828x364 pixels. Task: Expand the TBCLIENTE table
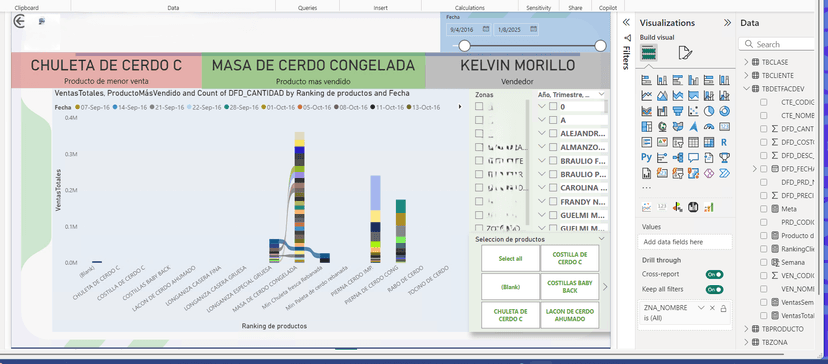click(746, 76)
